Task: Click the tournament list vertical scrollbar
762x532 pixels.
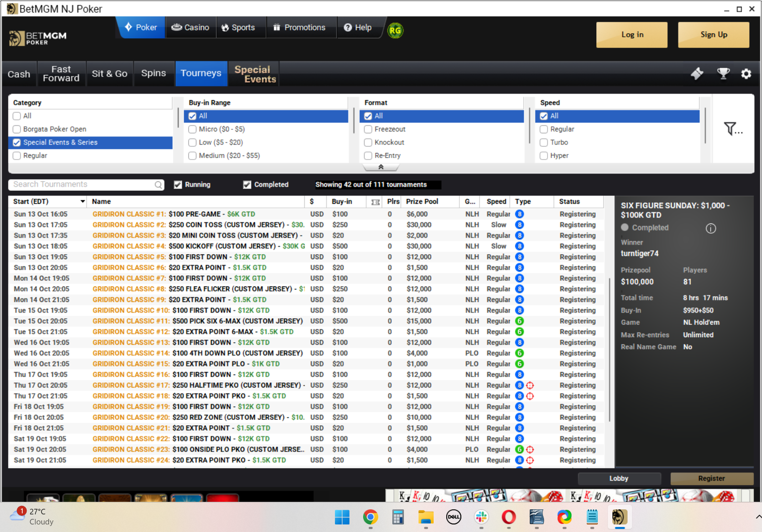Action: (x=610, y=349)
